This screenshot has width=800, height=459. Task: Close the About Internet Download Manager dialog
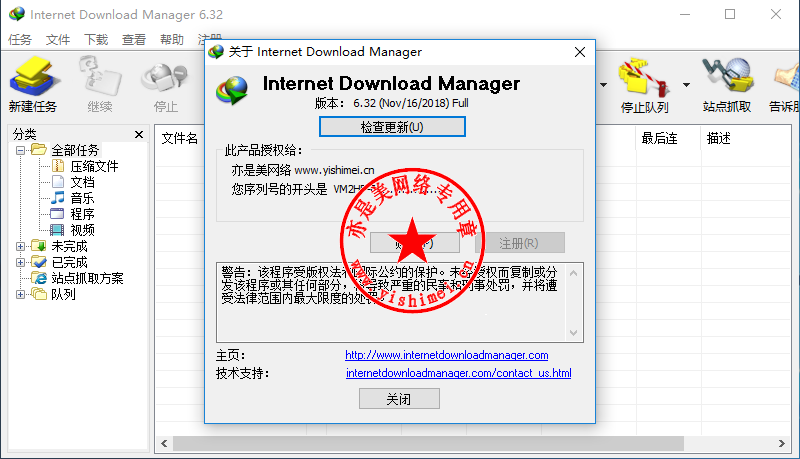(580, 52)
